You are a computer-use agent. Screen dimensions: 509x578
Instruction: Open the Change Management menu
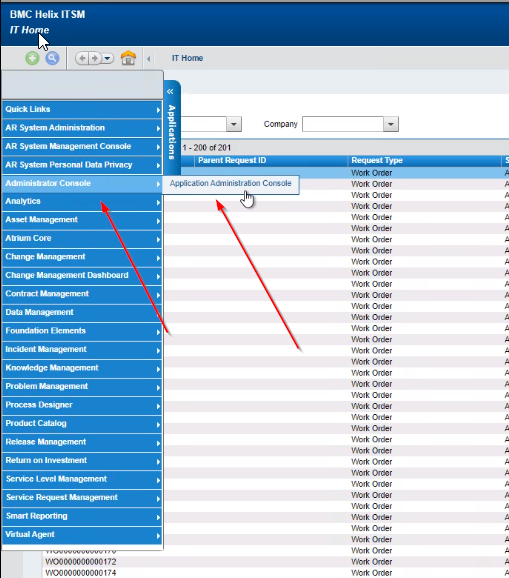(x=82, y=257)
